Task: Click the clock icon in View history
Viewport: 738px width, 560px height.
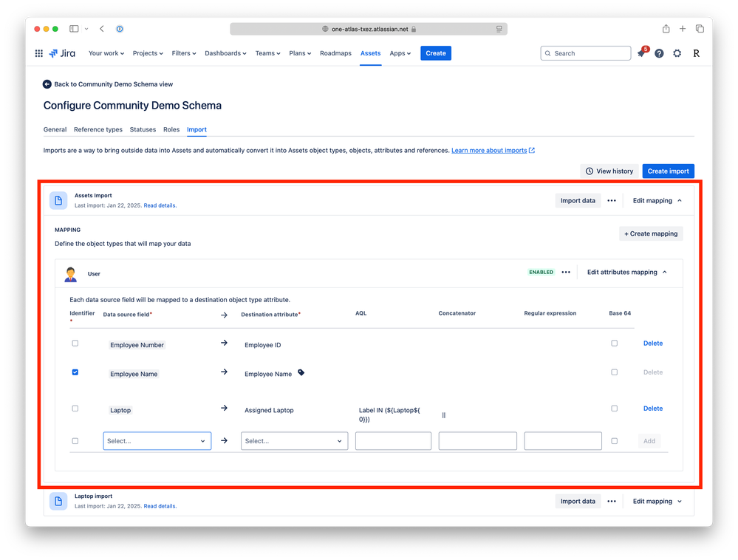Action: [x=590, y=171]
